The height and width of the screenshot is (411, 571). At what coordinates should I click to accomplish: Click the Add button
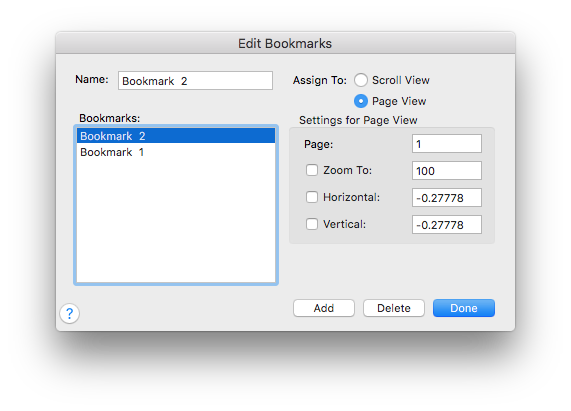[324, 308]
